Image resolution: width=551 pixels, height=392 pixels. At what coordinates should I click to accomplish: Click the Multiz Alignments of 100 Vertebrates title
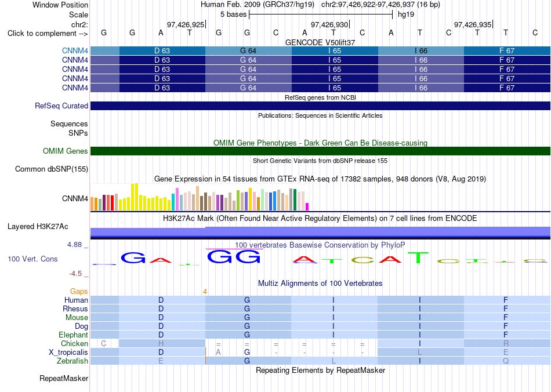click(x=320, y=283)
